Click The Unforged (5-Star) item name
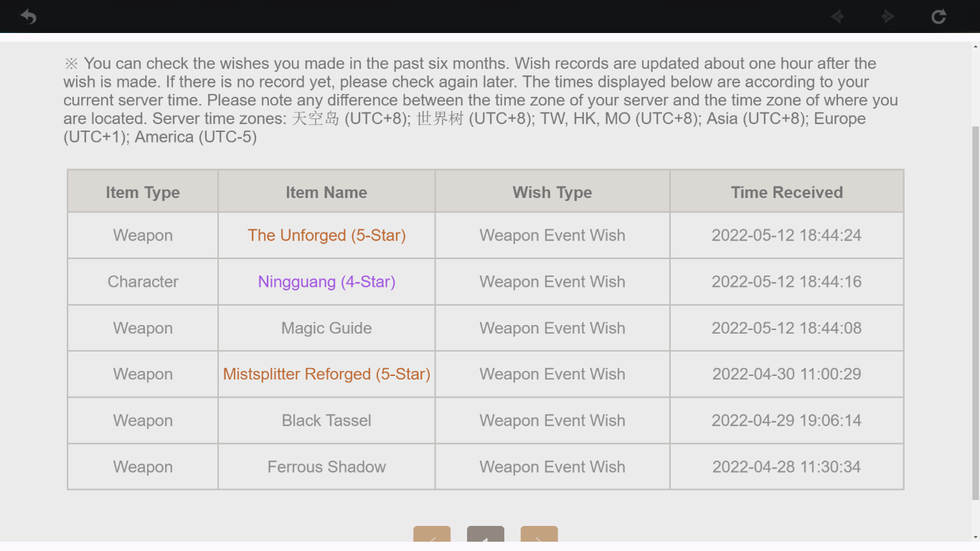Viewport: 980px width, 551px height. (x=326, y=235)
